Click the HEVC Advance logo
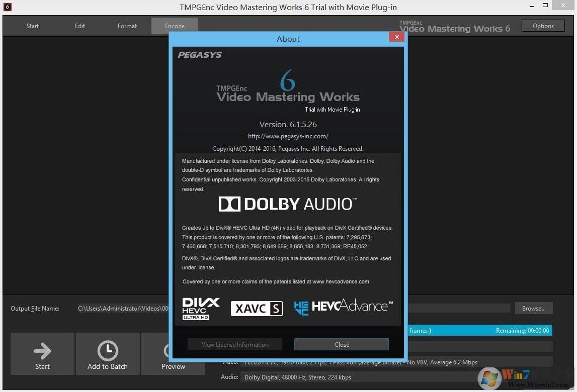577x392 pixels. point(343,307)
